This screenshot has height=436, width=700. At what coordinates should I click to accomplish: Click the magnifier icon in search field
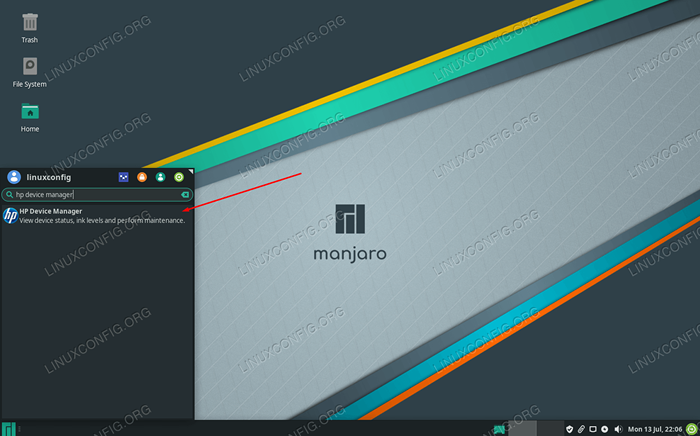9,195
